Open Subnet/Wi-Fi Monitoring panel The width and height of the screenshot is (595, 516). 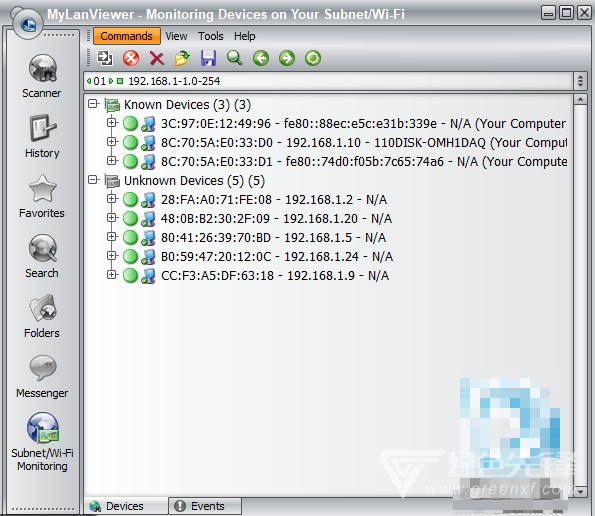pyautogui.click(x=42, y=442)
